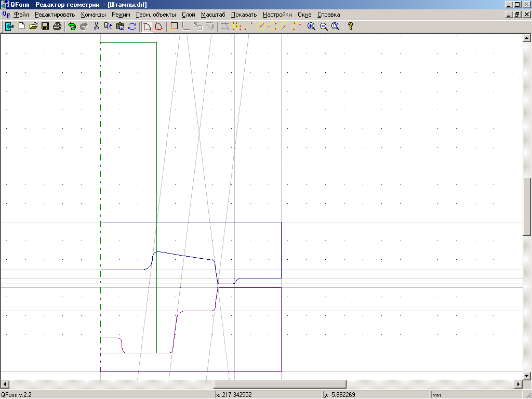The height and width of the screenshot is (399, 532).
Task: Open the Режим menu
Action: pos(121,15)
